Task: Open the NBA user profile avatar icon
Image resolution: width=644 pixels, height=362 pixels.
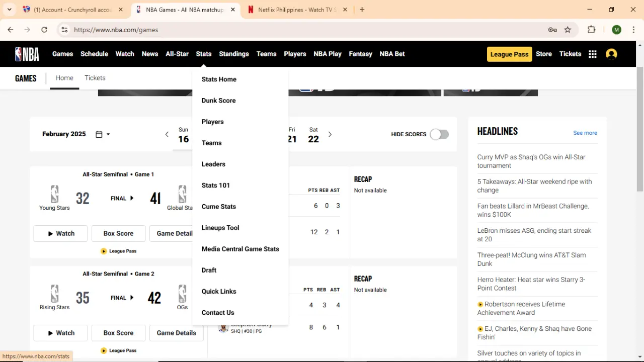Action: pyautogui.click(x=611, y=54)
